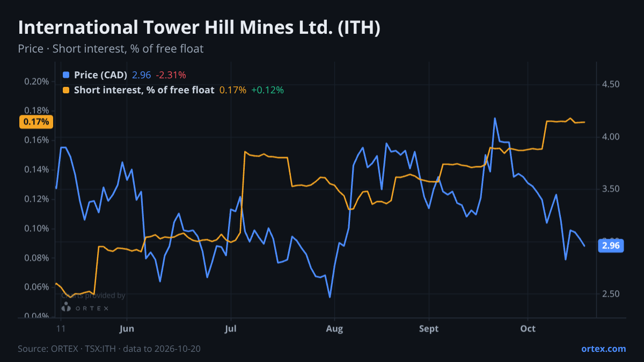Click the Sept label on the time axis
Screen dimensions: 644x362
(429, 328)
